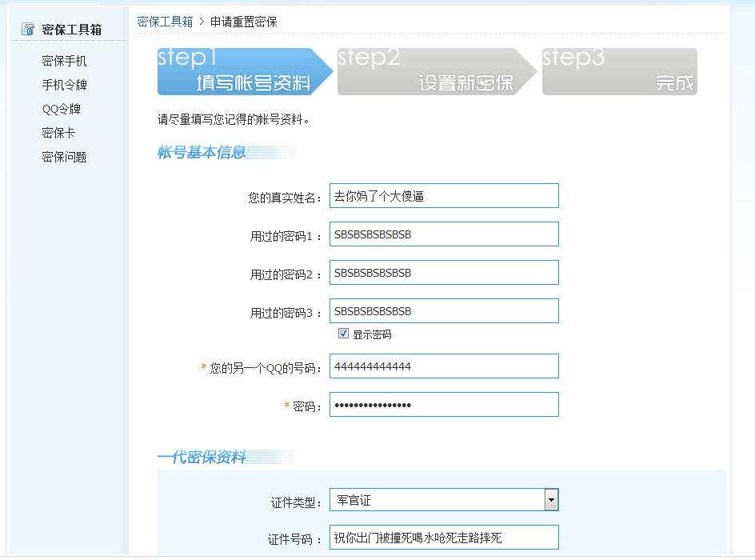Screen dimensions: 755x560
Task: Select the 军官证 combo box
Action: (437, 501)
